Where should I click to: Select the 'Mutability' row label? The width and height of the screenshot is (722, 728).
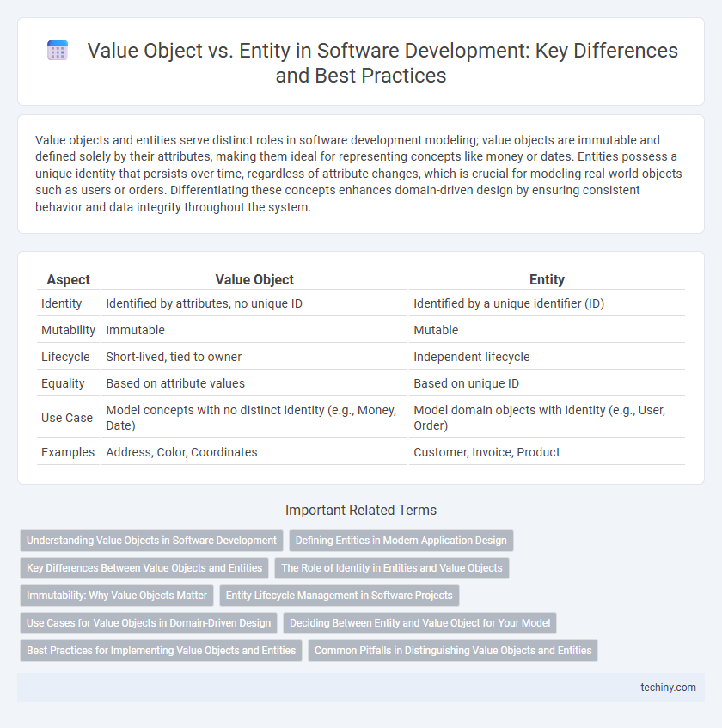pyautogui.click(x=68, y=330)
